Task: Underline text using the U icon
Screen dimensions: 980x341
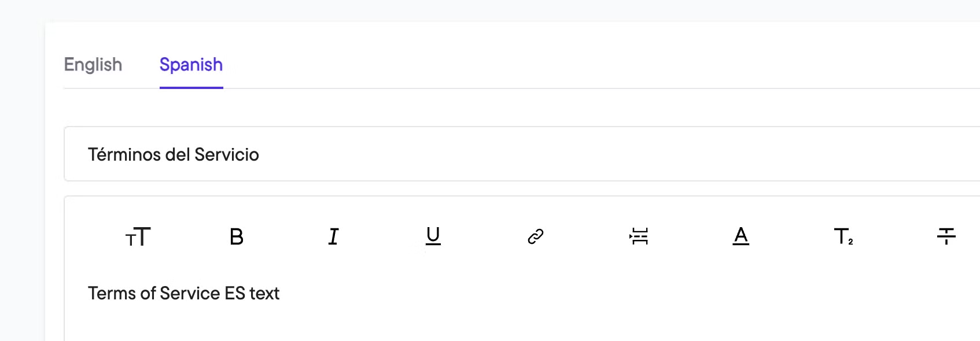Action: coord(433,236)
